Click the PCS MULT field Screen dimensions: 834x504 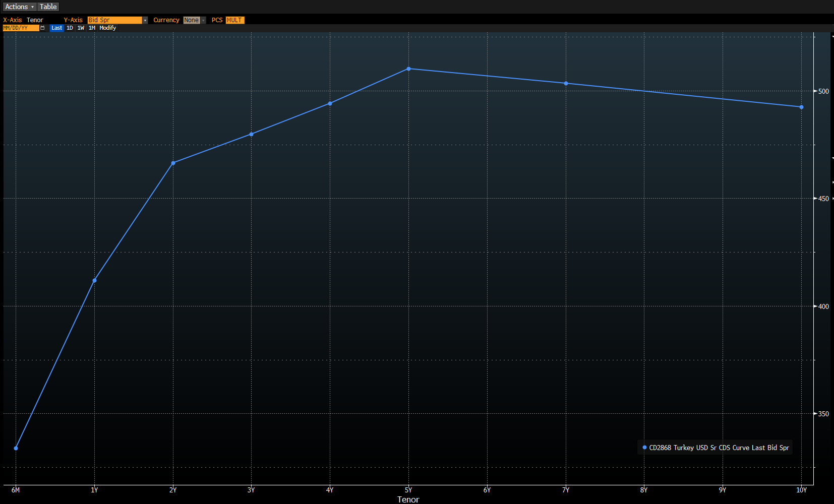pos(234,20)
